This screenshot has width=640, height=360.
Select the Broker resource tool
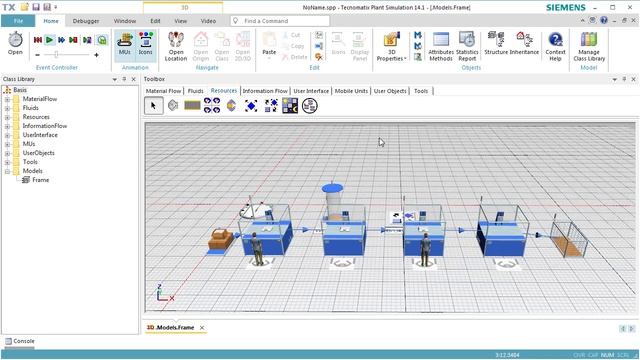[271, 106]
